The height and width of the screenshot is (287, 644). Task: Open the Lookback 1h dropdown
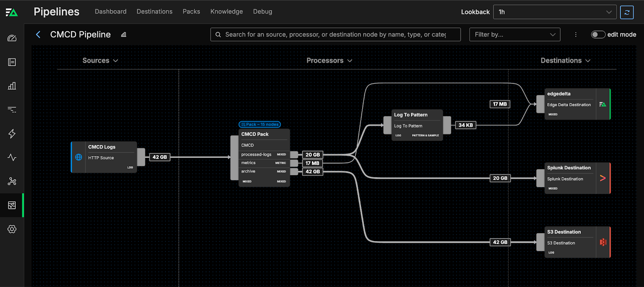click(555, 12)
